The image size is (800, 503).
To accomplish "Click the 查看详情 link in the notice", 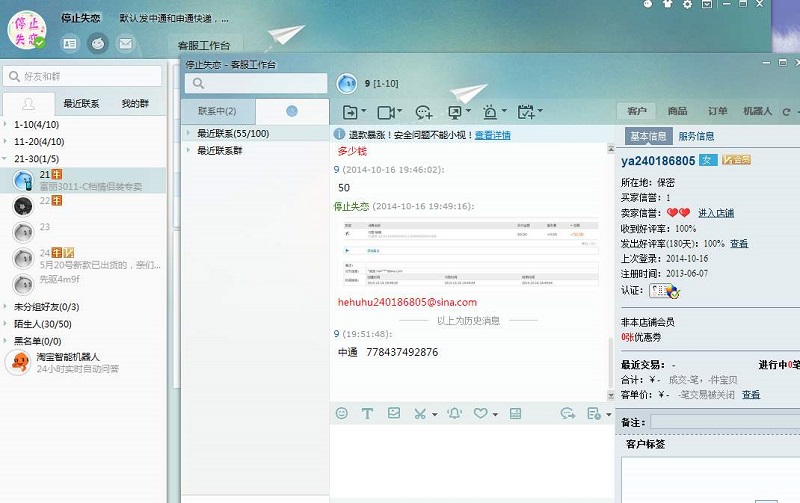I will [492, 134].
